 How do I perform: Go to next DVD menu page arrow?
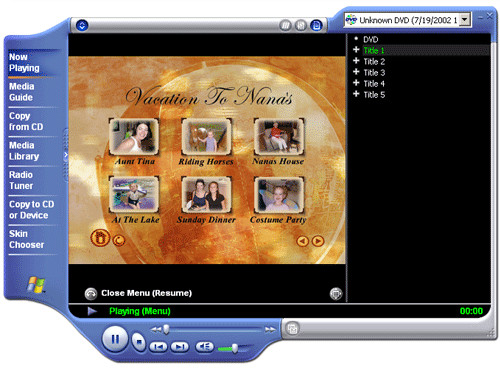pyautogui.click(x=318, y=241)
